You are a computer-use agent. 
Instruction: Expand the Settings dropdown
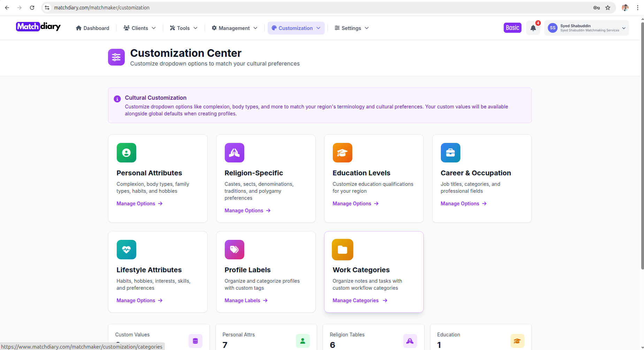[351, 28]
